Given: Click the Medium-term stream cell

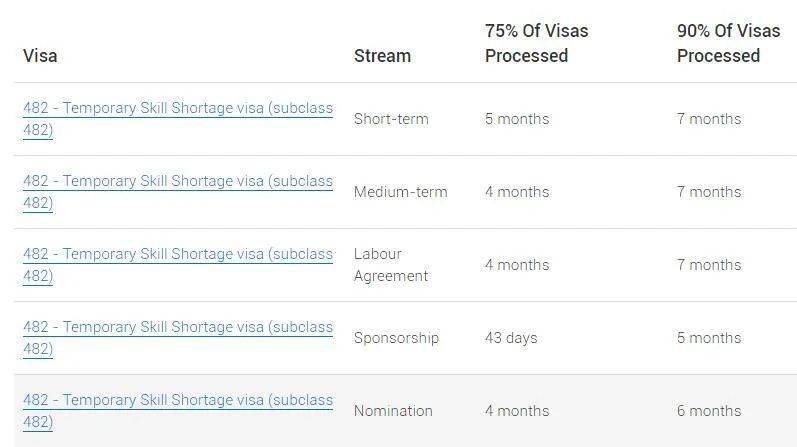Looking at the screenshot, I should tap(400, 192).
